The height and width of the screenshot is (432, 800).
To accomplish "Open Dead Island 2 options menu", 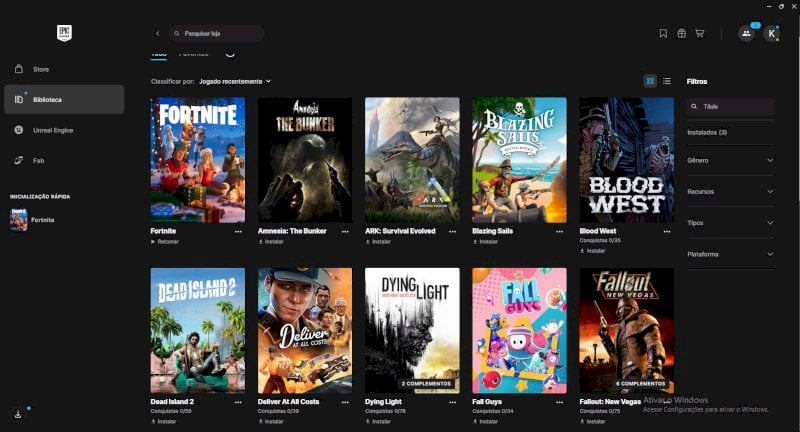I will (x=238, y=402).
